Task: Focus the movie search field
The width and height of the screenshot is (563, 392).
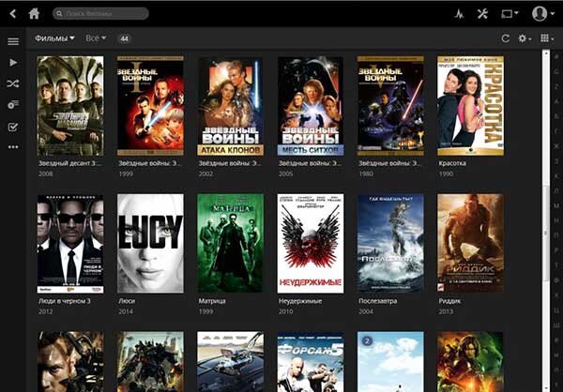Action: pos(100,14)
